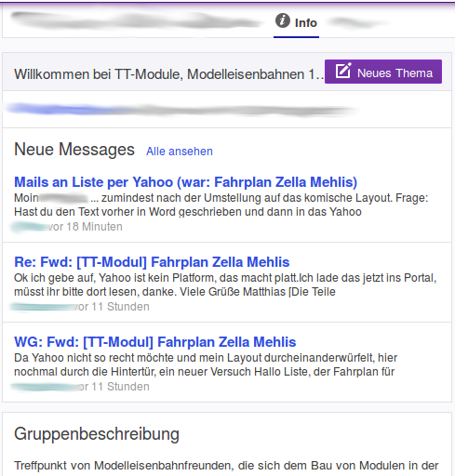This screenshot has width=455, height=476.
Task: Click the Willkommen bei TT-Module group title
Action: click(168, 74)
